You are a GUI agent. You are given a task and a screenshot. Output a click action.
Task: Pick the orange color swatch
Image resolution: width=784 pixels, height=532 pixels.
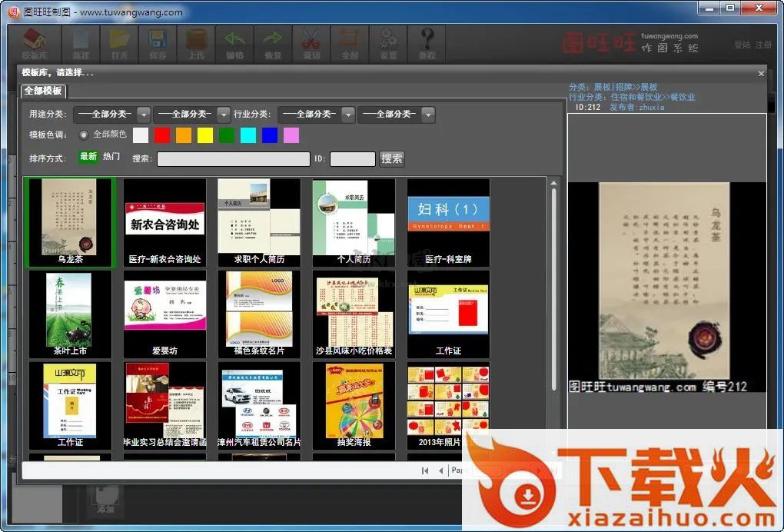pos(184,135)
